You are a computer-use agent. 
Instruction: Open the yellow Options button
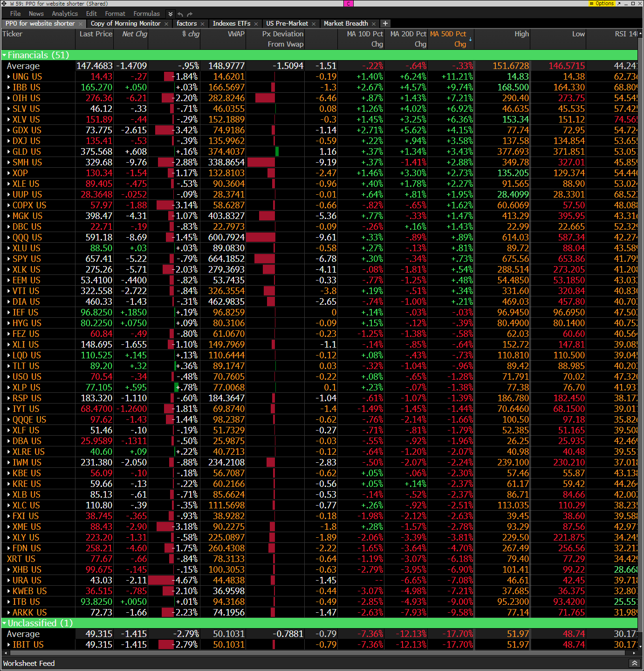tap(603, 3)
